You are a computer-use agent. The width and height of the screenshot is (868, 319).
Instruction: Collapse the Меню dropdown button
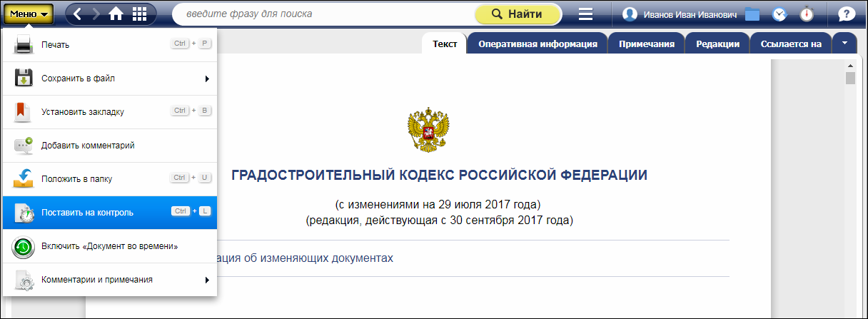pyautogui.click(x=29, y=14)
